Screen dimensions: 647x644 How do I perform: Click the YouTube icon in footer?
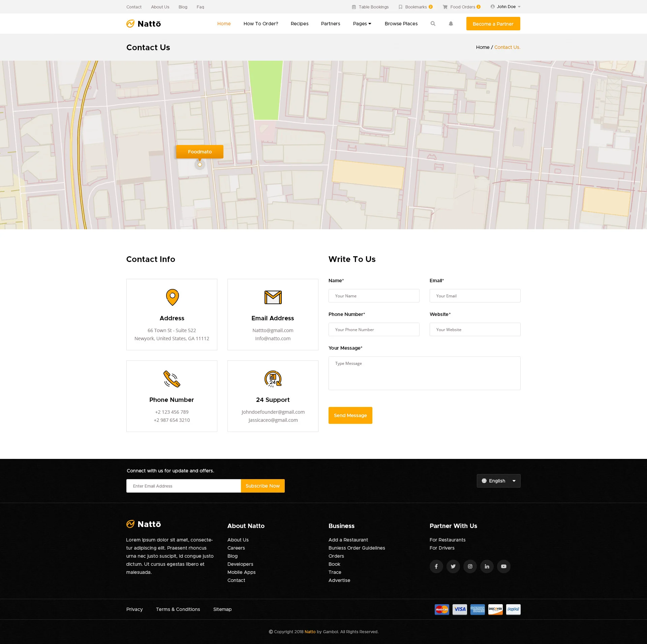[503, 566]
